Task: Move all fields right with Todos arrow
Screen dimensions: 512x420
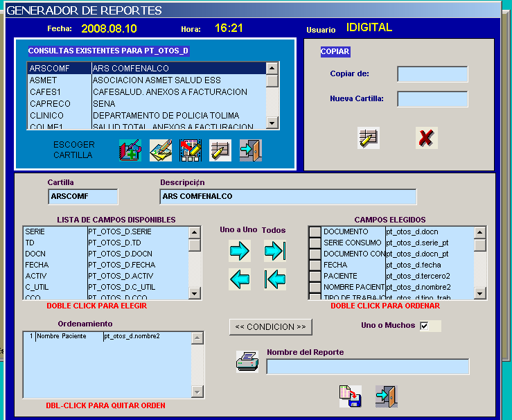Action: click(x=275, y=251)
